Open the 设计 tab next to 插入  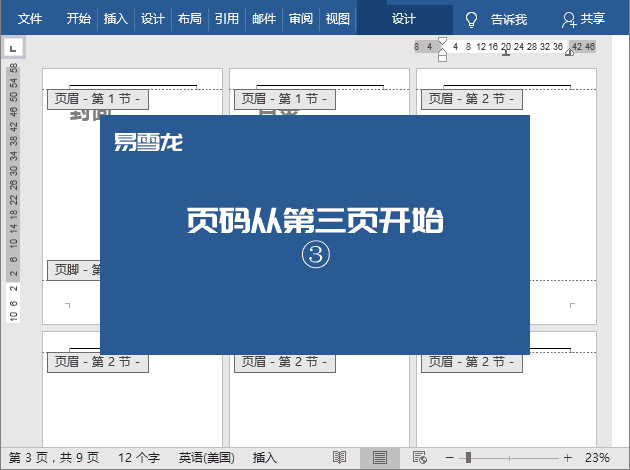coord(153,18)
